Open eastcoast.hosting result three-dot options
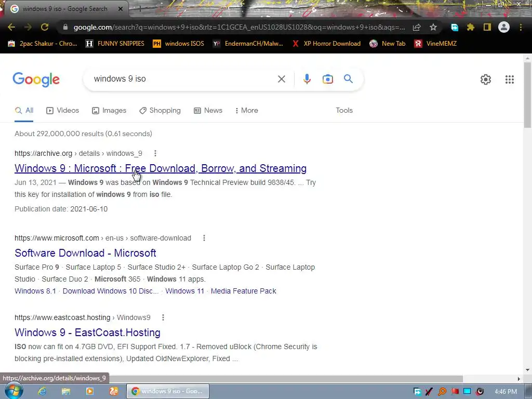The image size is (532, 399). (163, 317)
